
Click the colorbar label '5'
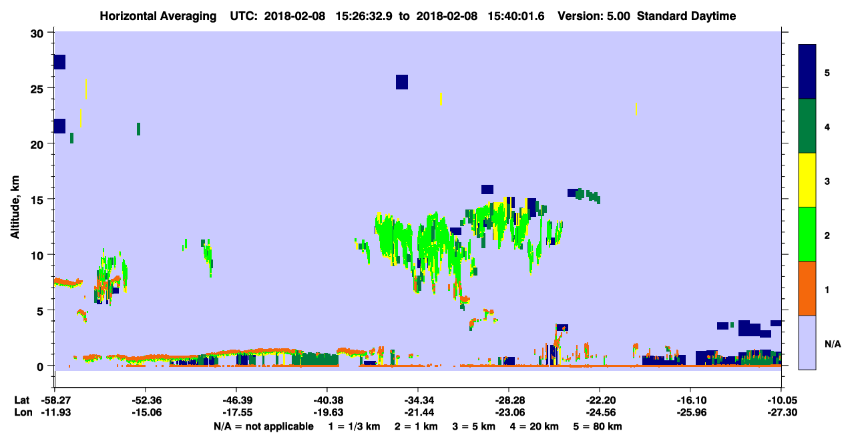827,72
